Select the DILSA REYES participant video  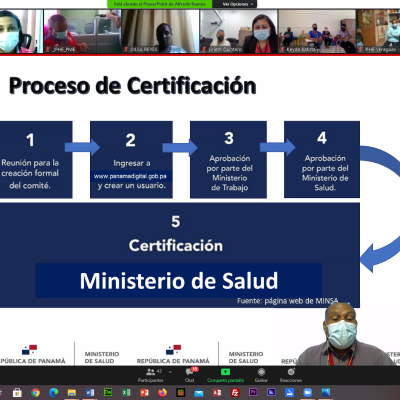point(160,31)
